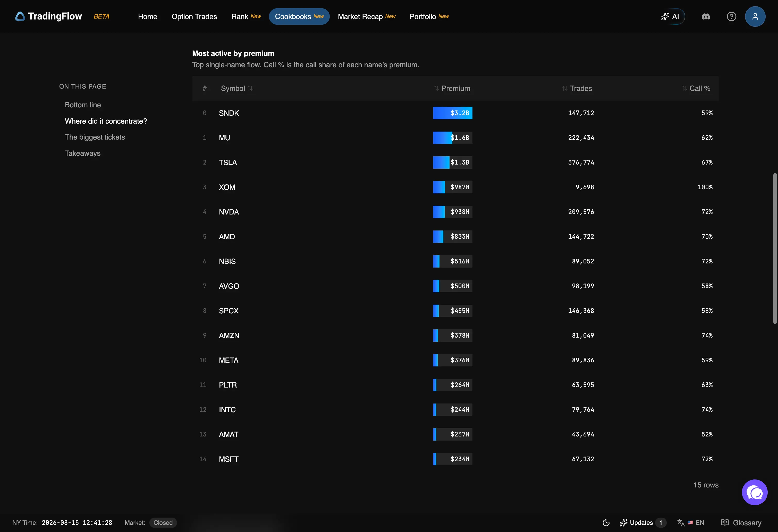Toggle dark mode moon icon
778x532 pixels.
coord(606,523)
